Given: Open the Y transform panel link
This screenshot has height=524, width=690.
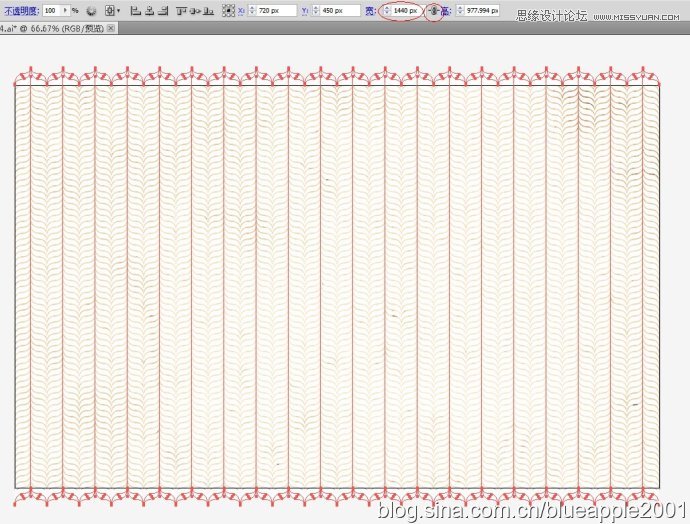Looking at the screenshot, I should (x=305, y=11).
